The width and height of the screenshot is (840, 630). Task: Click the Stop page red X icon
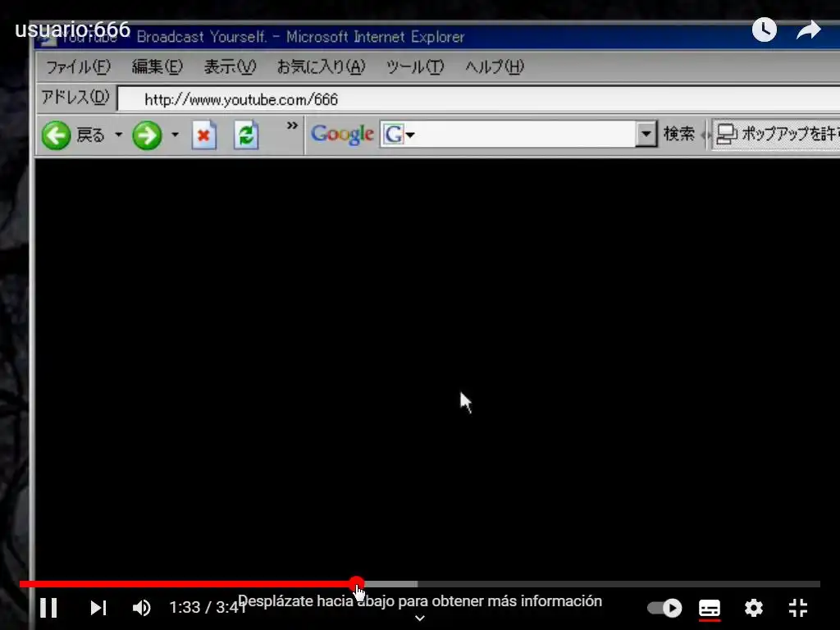(204, 135)
